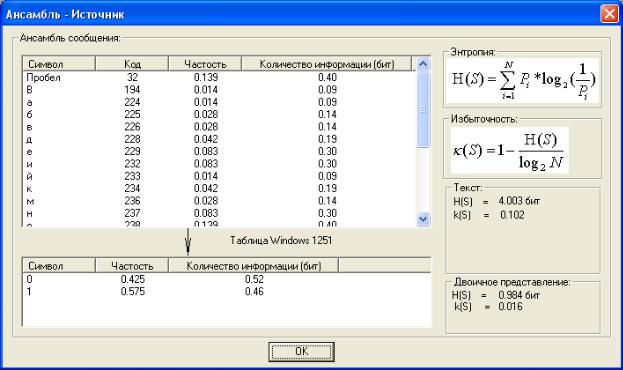Click the text entropy value 4.003 бит
Screen dimensions: 623x370
(x=519, y=201)
